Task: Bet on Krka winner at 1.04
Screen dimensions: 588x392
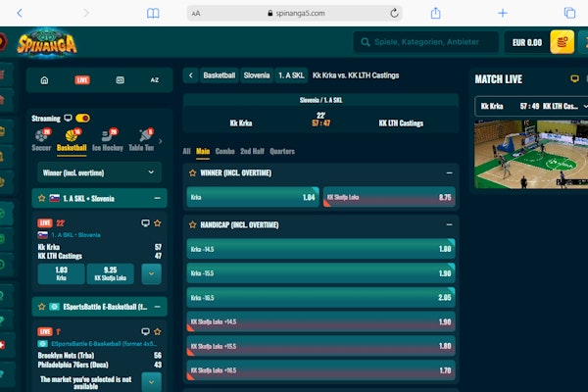Action: [x=253, y=197]
